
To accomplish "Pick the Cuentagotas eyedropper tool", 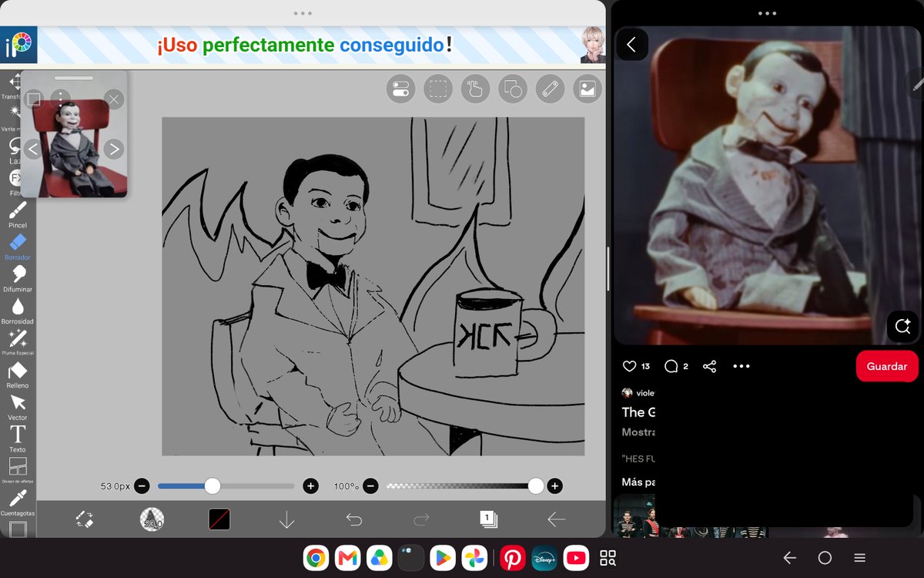I will tap(17, 502).
